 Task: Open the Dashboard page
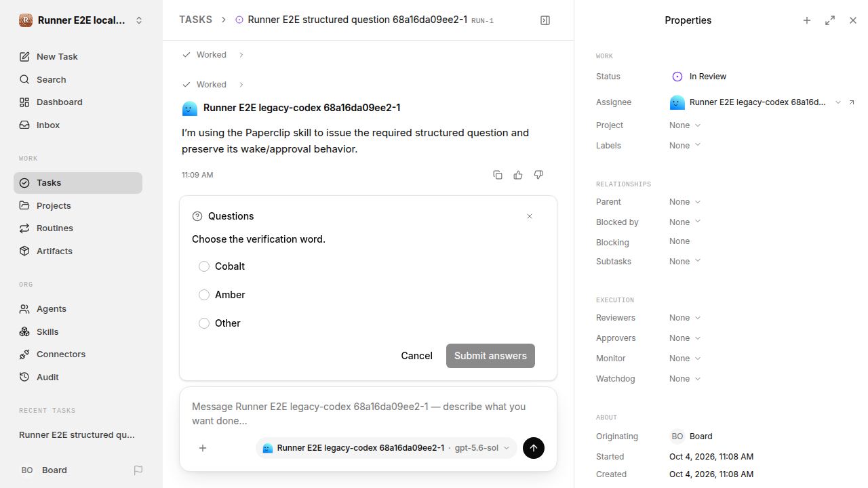pyautogui.click(x=78, y=102)
